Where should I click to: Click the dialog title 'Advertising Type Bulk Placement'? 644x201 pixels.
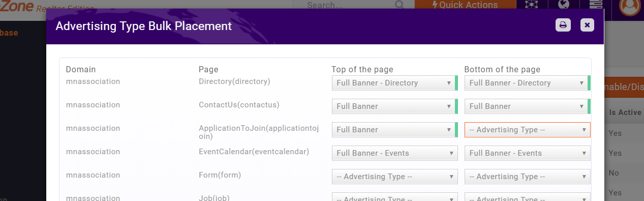click(144, 26)
